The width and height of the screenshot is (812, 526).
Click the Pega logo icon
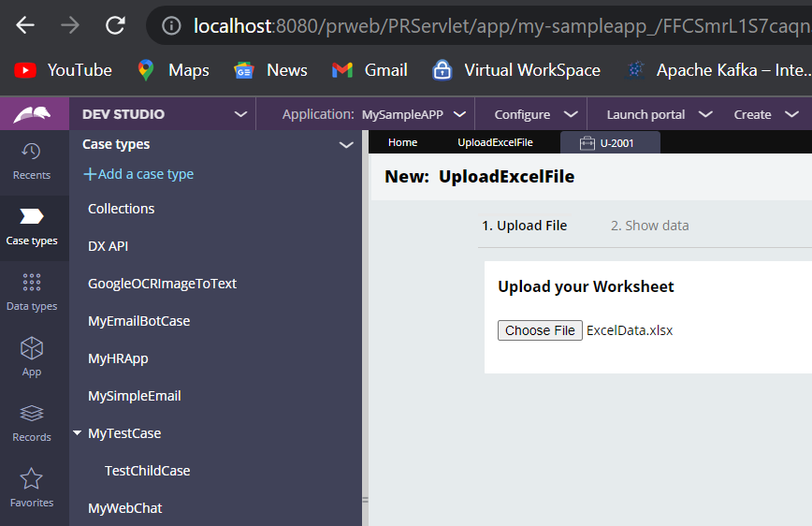pyautogui.click(x=32, y=114)
